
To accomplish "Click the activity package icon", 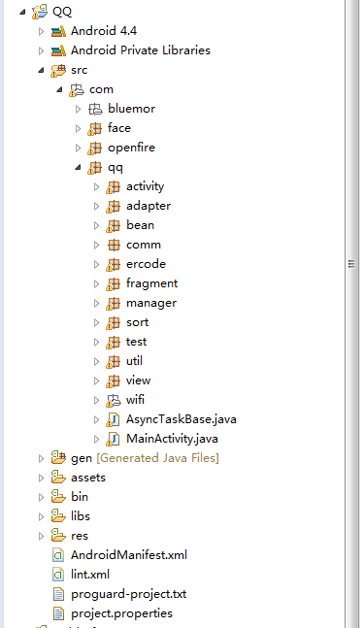I will click(114, 186).
